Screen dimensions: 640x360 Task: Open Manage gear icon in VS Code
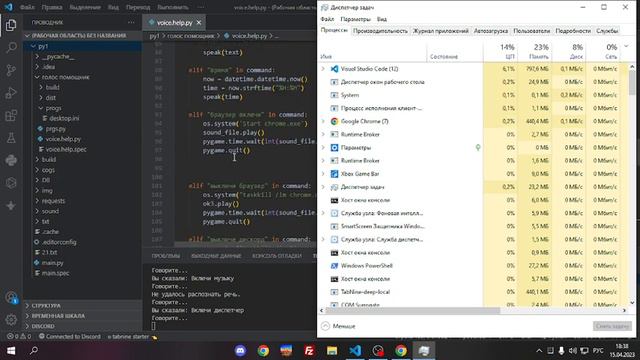(11, 320)
